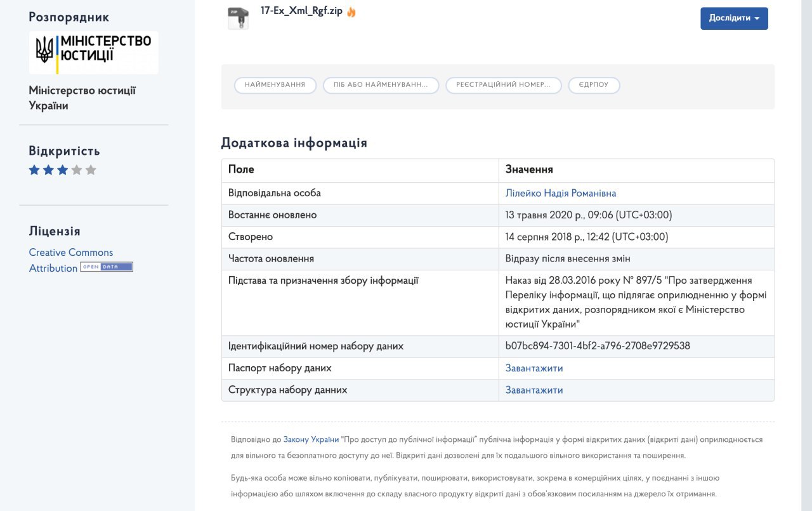Click the Відкритість sidebar heading

click(x=64, y=151)
